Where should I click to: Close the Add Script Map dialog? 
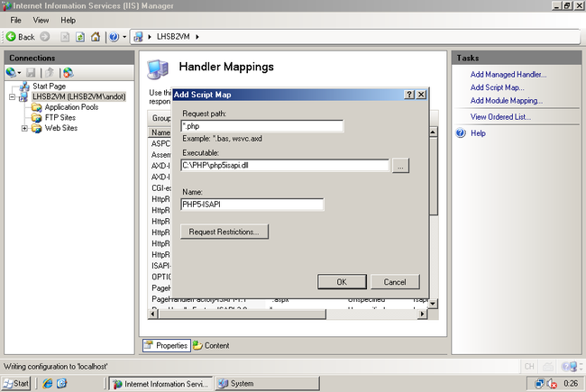click(x=421, y=95)
